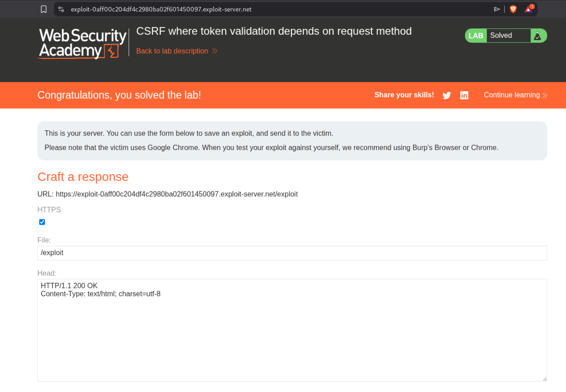Screen dimensions: 566x392
Task: Uncheck the HTTPS checkbox
Action: tap(42, 222)
